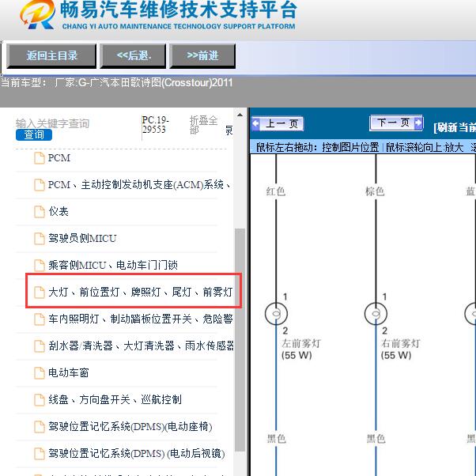Click the Chang Yi platform logo
The image size is (476, 476).
click(x=38, y=14)
